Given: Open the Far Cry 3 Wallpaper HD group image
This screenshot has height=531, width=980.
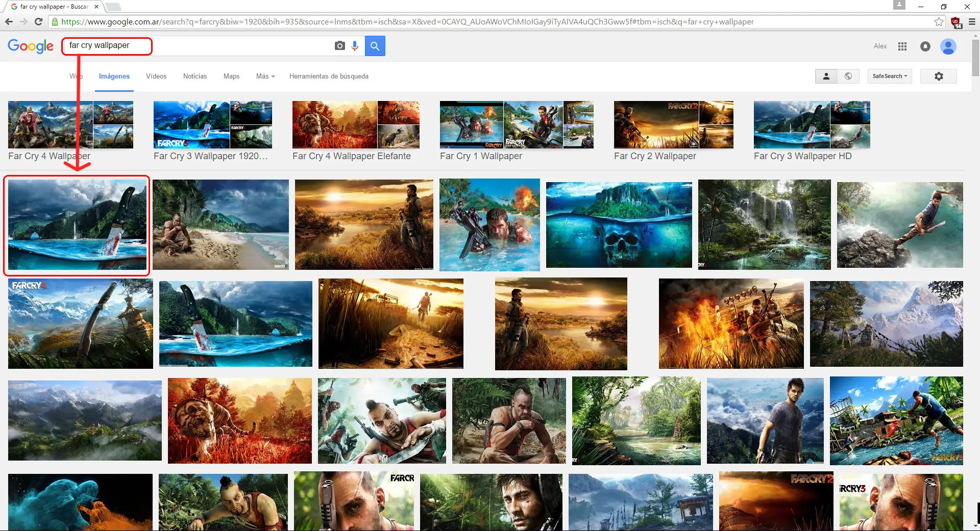Looking at the screenshot, I should [x=812, y=125].
